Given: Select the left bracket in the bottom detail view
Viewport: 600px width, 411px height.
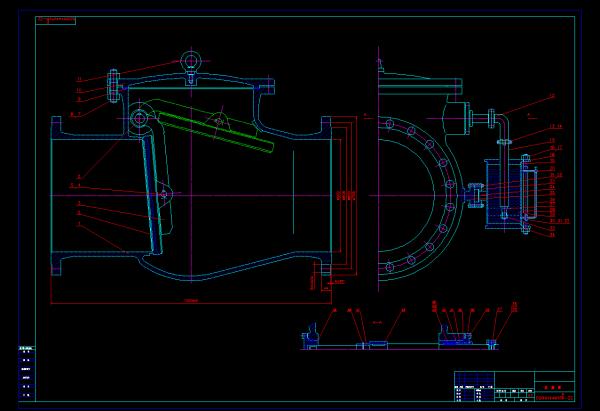Looking at the screenshot, I should tap(310, 337).
